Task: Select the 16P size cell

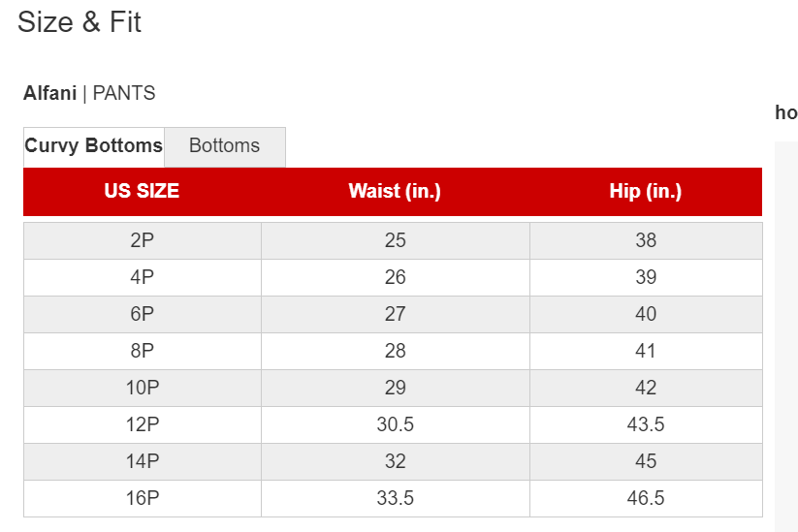Action: point(142,498)
